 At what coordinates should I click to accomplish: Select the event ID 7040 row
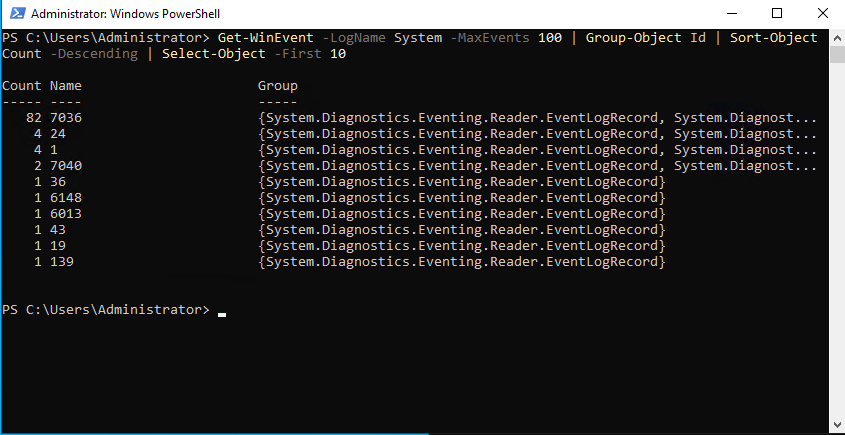(66, 166)
